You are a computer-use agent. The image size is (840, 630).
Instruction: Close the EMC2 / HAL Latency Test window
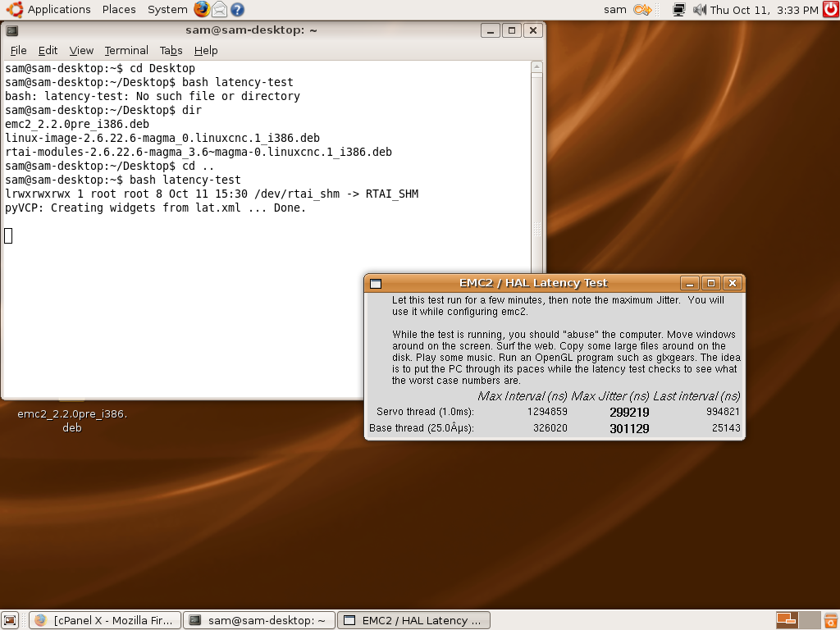(x=733, y=283)
